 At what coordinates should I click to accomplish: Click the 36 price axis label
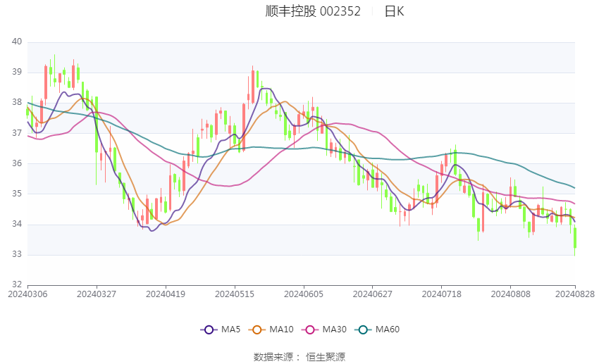click(x=17, y=163)
